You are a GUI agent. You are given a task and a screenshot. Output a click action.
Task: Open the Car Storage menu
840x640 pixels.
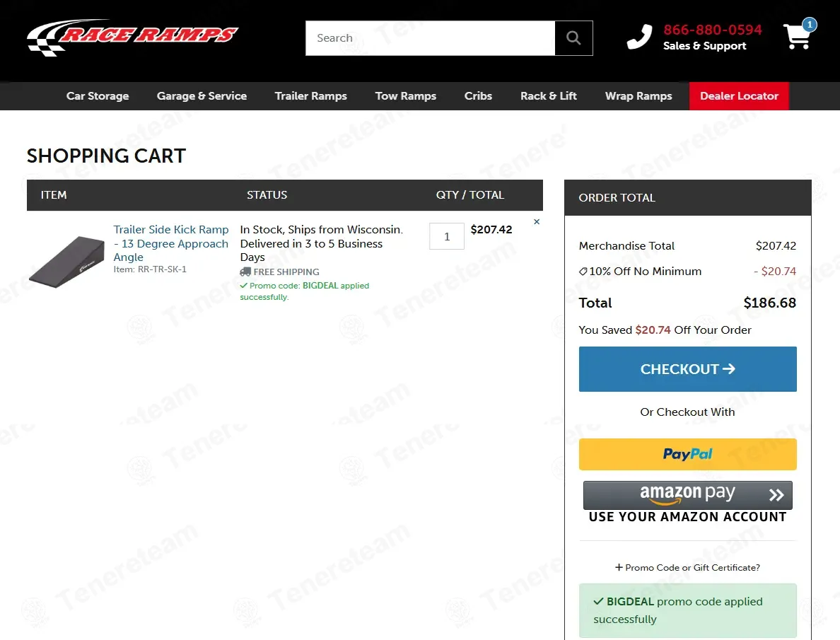coord(98,96)
